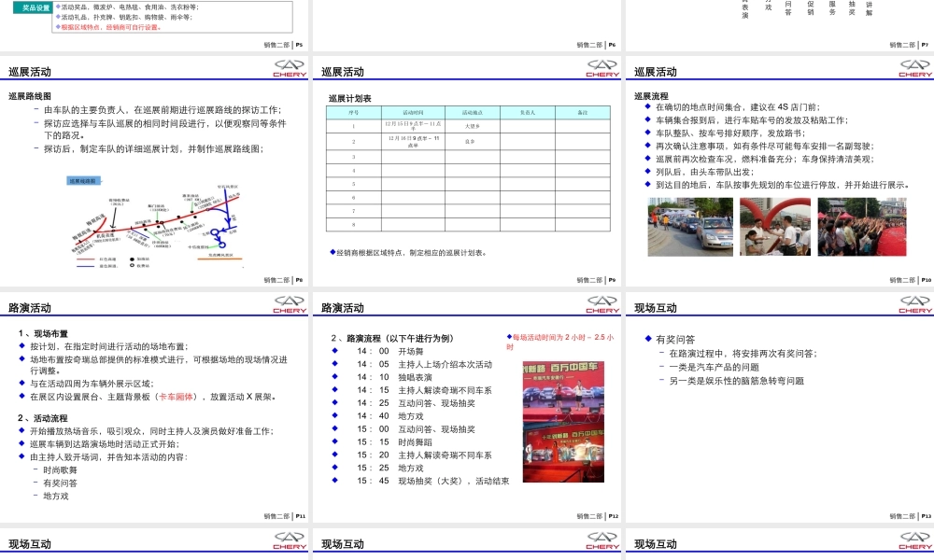Click the Chery logo on slide P12
The image size is (934, 560).
pyautogui.click(x=602, y=304)
